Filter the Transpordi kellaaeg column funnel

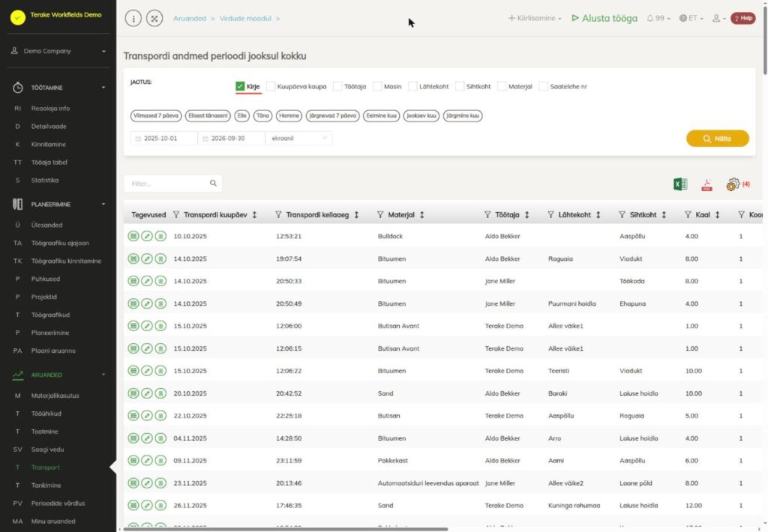tap(278, 215)
